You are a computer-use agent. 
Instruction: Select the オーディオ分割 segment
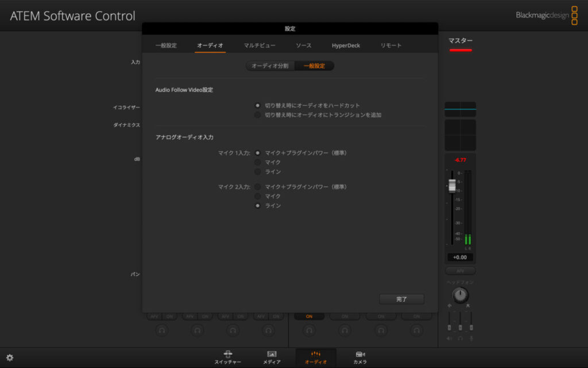point(270,66)
